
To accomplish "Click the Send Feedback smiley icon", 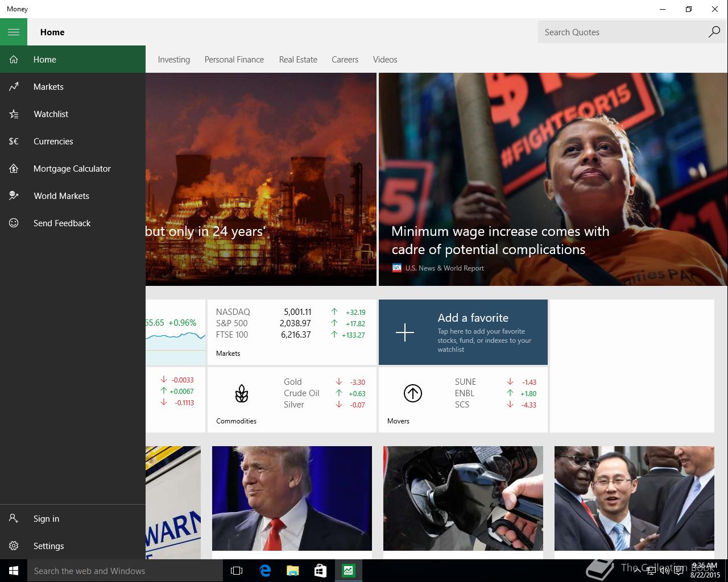I will (14, 223).
